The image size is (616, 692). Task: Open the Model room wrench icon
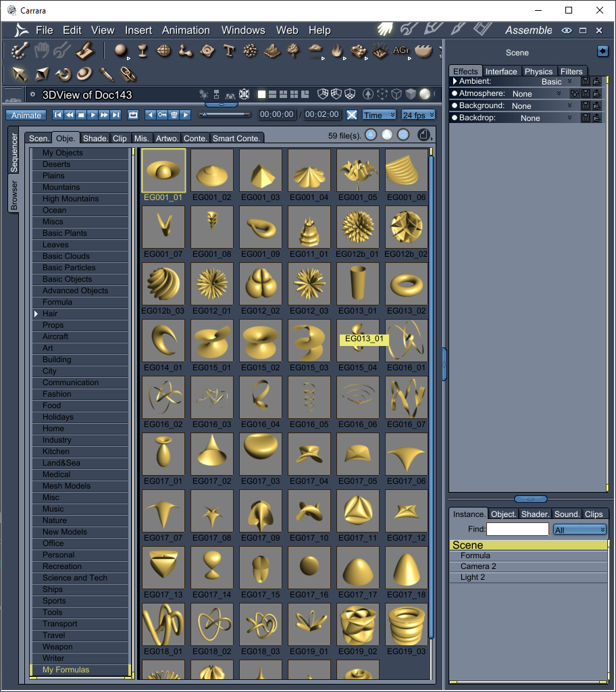click(409, 29)
